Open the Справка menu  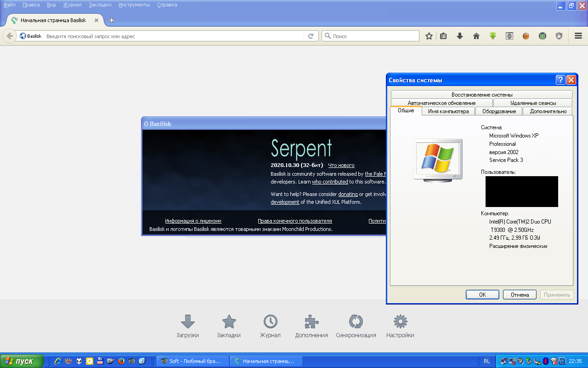pos(167,5)
